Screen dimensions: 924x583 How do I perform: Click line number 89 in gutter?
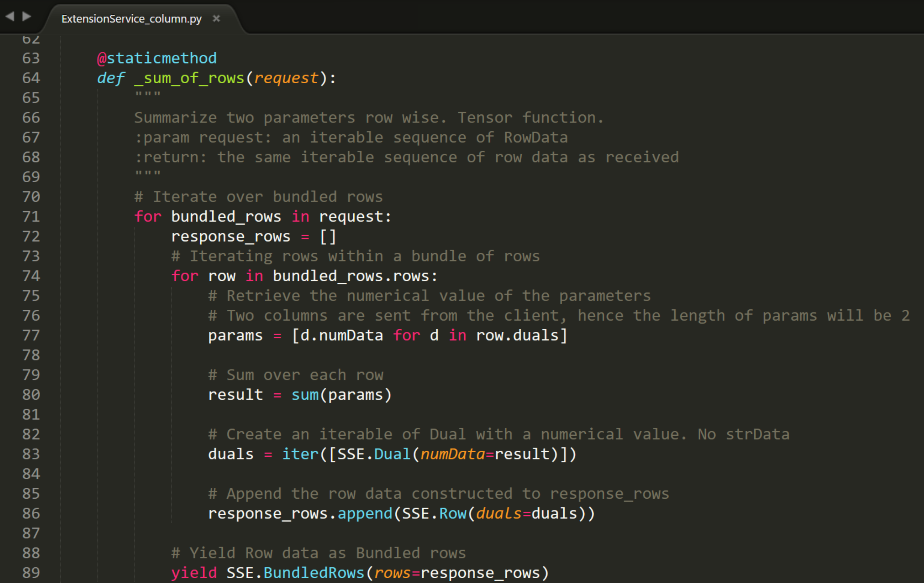tap(31, 573)
